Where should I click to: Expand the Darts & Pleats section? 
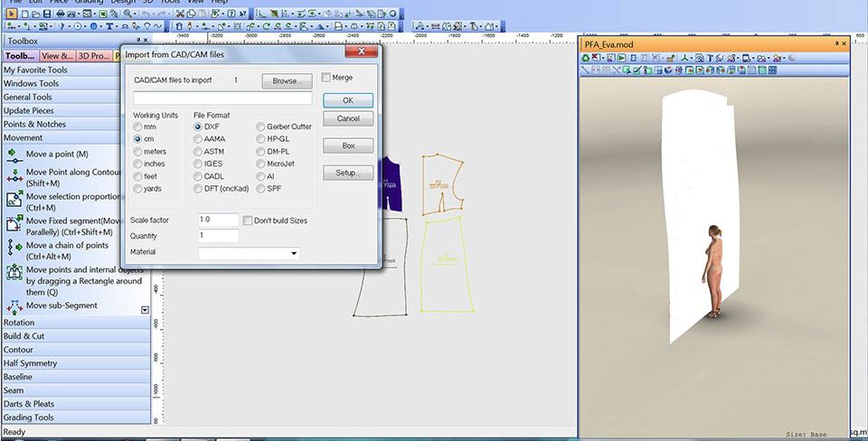(x=28, y=404)
